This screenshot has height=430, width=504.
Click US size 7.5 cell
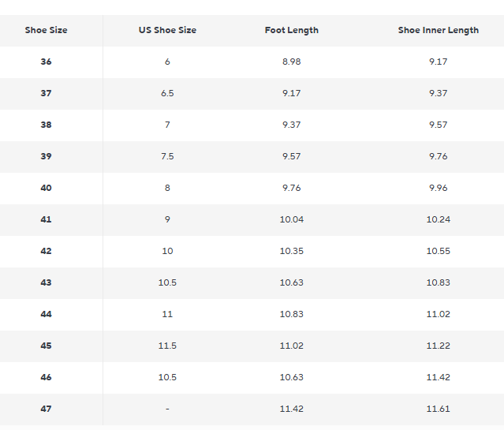[x=167, y=156]
